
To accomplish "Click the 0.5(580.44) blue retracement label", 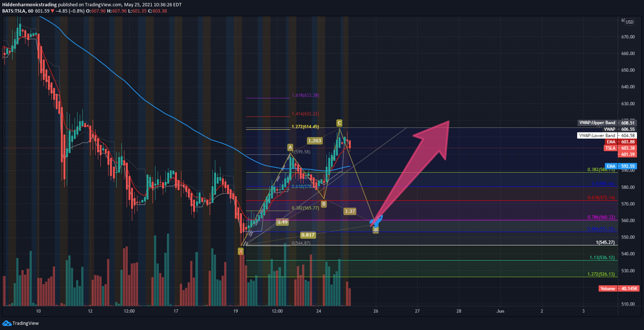I will tap(603, 184).
